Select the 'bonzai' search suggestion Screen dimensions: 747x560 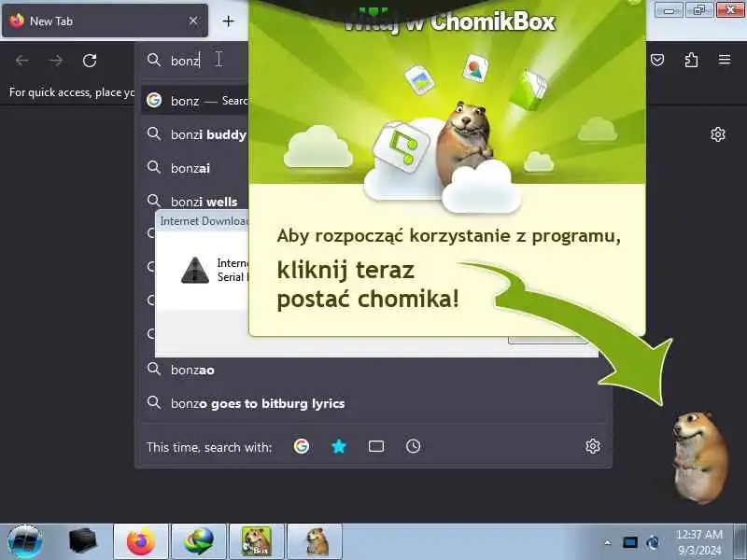(x=195, y=168)
